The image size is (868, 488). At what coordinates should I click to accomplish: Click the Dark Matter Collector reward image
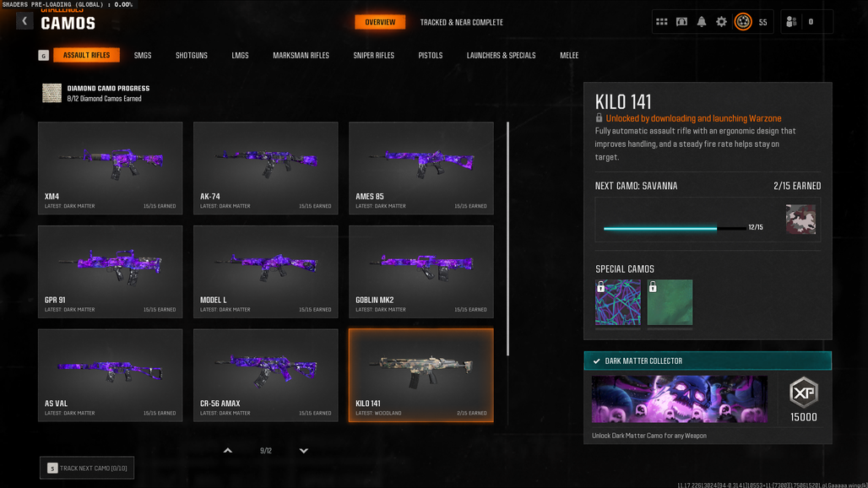pyautogui.click(x=679, y=399)
